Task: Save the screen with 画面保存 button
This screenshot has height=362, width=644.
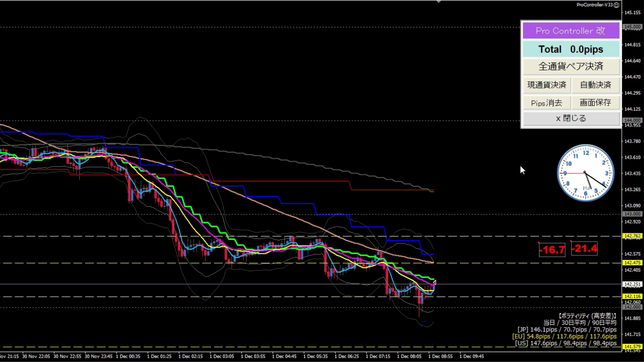Action: point(596,102)
